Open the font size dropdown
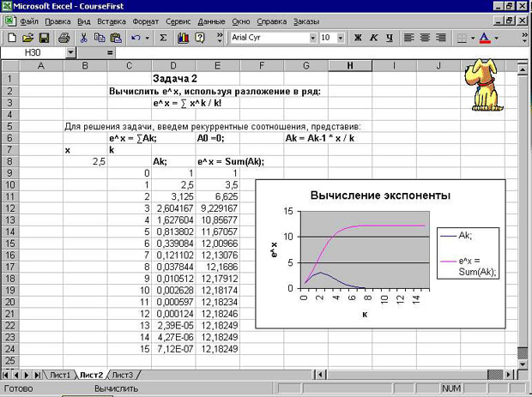Viewport: 532px width, 397px height. click(x=341, y=38)
